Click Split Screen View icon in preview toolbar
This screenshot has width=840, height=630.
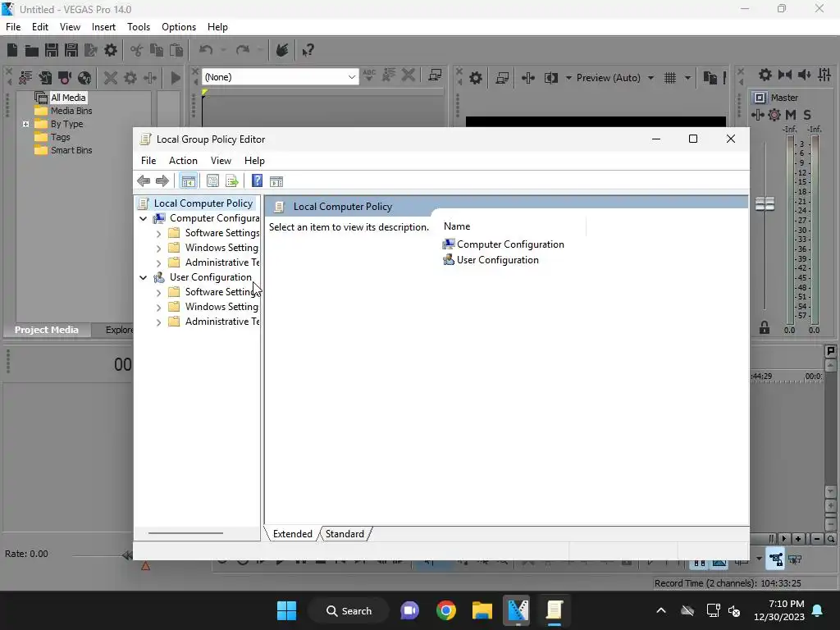[550, 78]
